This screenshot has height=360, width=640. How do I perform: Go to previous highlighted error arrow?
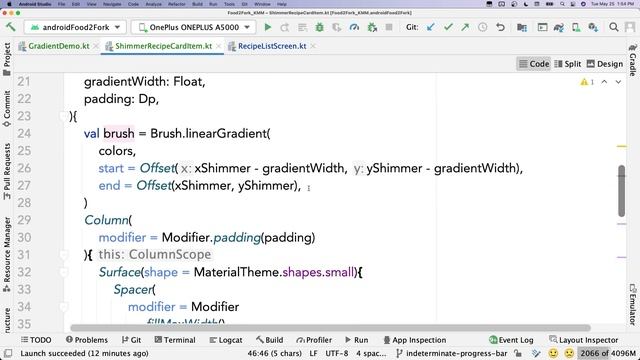click(x=604, y=82)
